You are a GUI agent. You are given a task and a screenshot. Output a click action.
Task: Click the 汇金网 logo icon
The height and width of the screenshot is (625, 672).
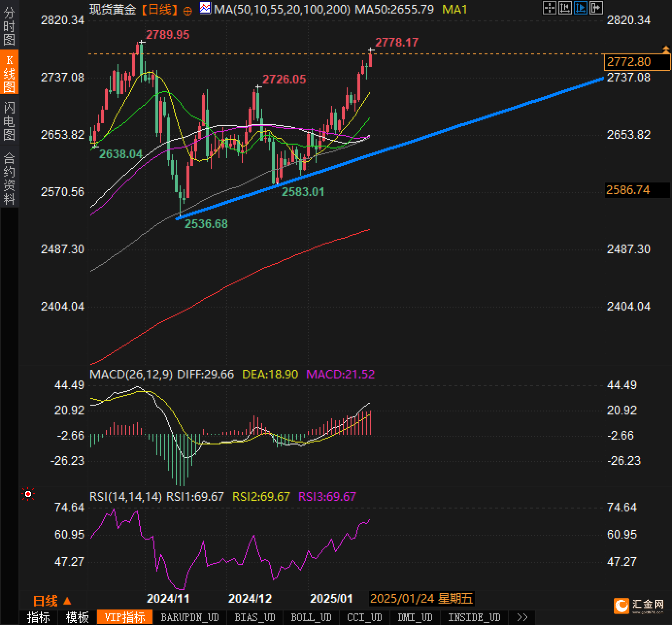(621, 606)
